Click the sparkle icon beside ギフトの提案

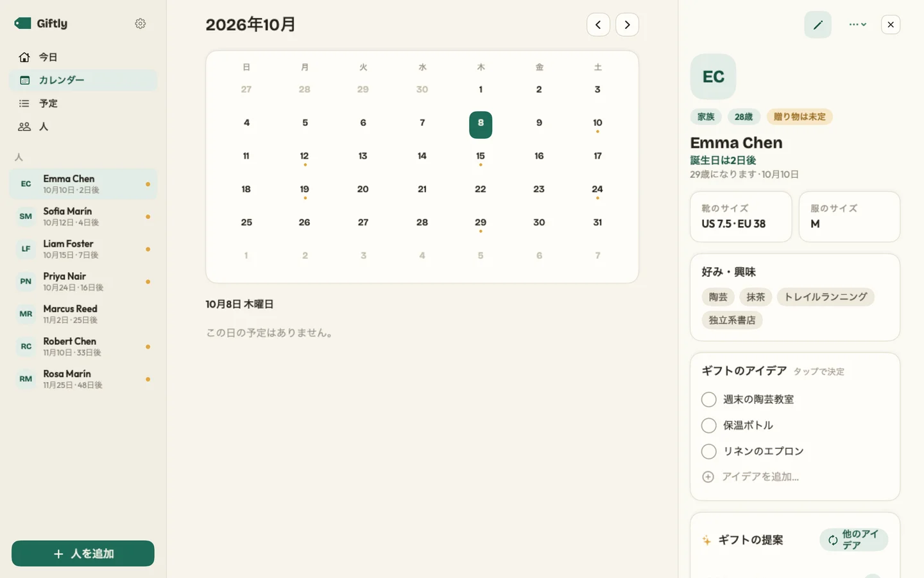tap(706, 540)
